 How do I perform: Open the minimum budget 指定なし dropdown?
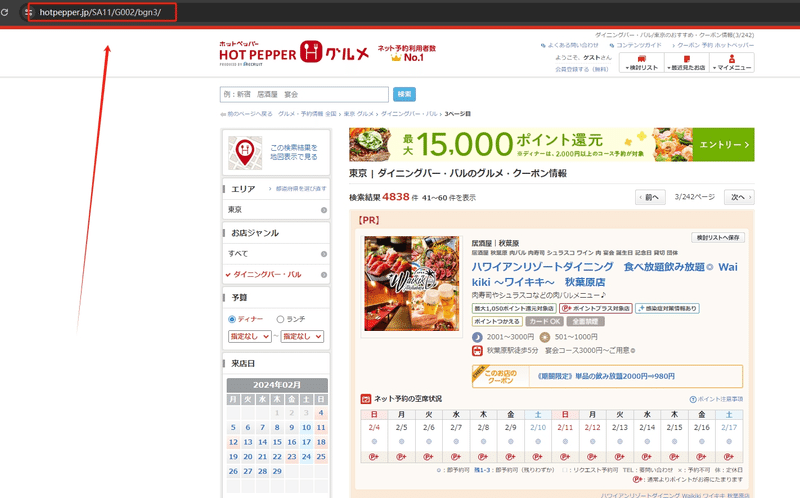point(249,337)
